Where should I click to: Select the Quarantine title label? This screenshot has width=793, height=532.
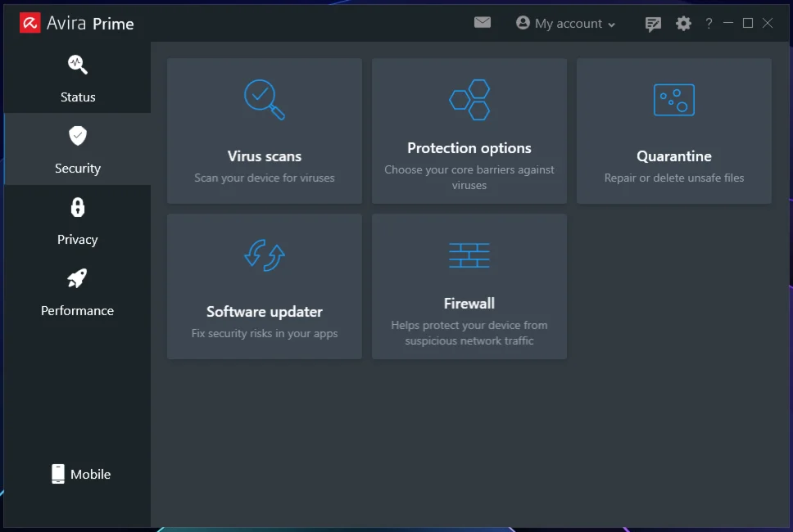coord(673,156)
